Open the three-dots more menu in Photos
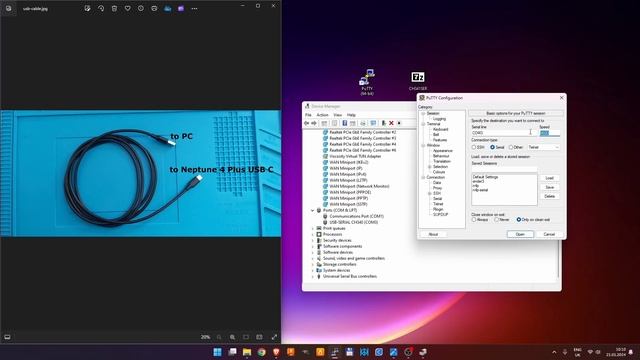 [x=194, y=8]
